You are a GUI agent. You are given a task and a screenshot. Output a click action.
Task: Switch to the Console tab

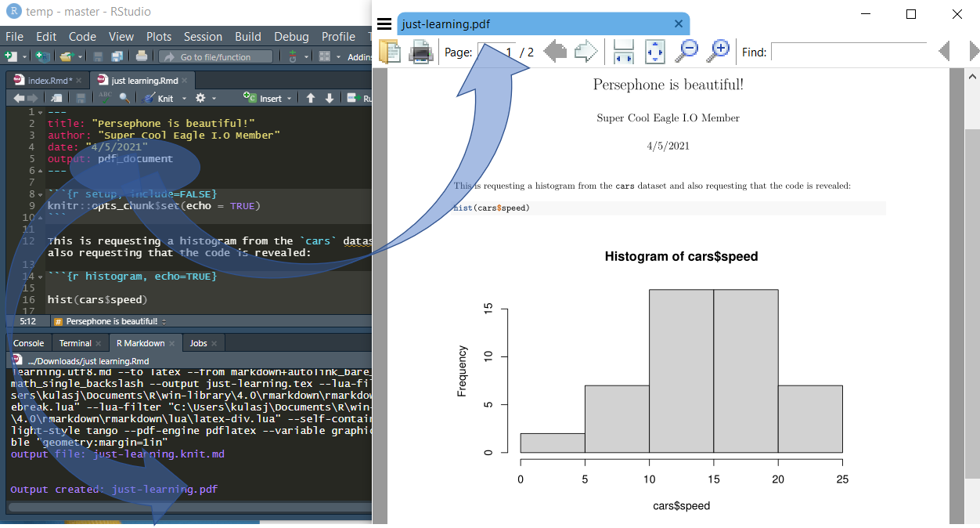[x=29, y=343]
